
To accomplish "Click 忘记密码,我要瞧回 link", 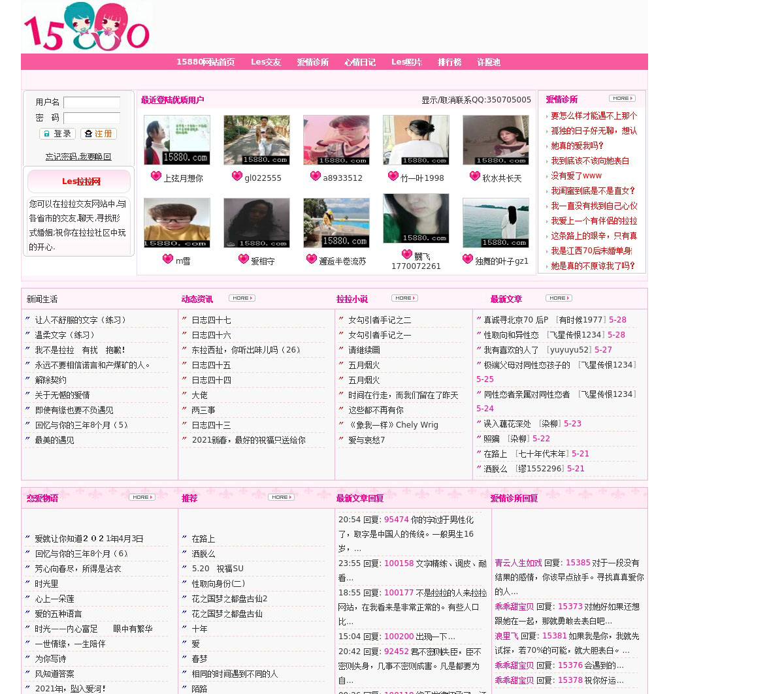I will [x=78, y=157].
